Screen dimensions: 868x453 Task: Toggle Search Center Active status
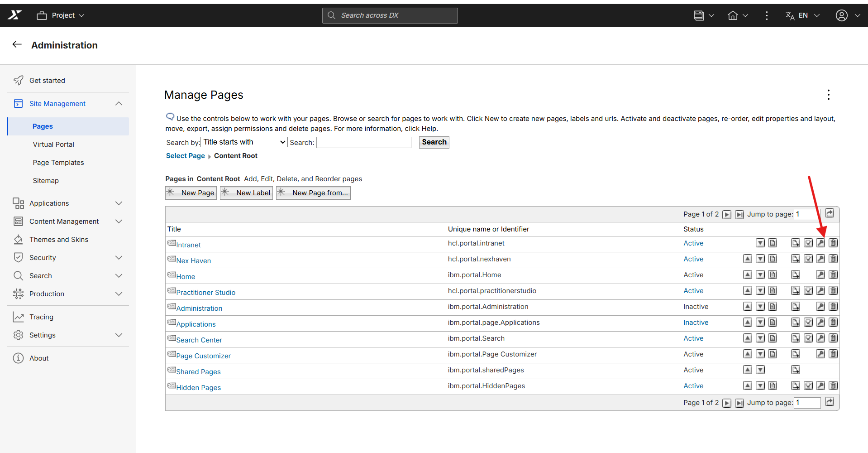tap(693, 338)
